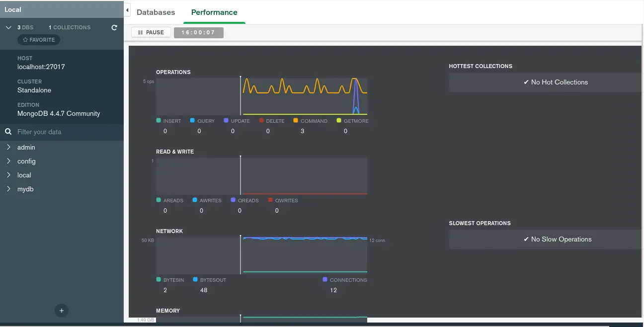Click the 16:00:07 time display

click(x=199, y=32)
